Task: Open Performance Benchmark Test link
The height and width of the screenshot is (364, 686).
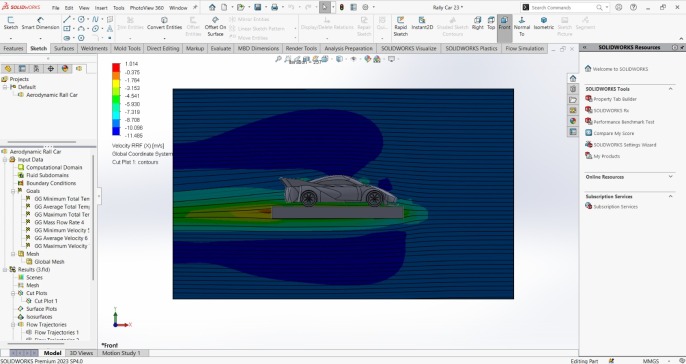Action: [624, 122]
